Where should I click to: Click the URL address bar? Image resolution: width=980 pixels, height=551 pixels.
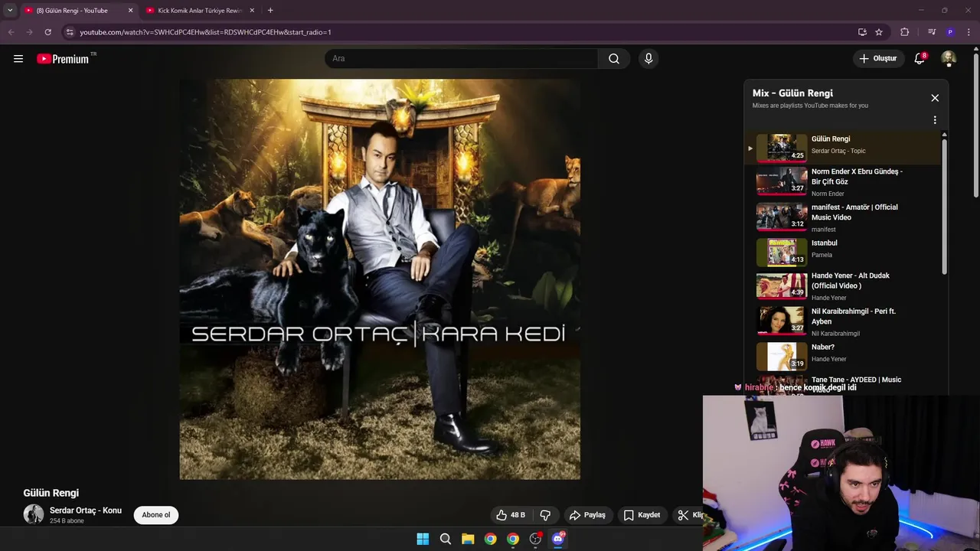(x=459, y=32)
